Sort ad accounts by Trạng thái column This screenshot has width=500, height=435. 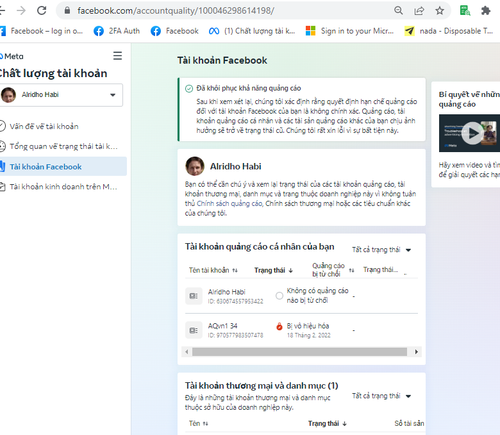click(274, 270)
